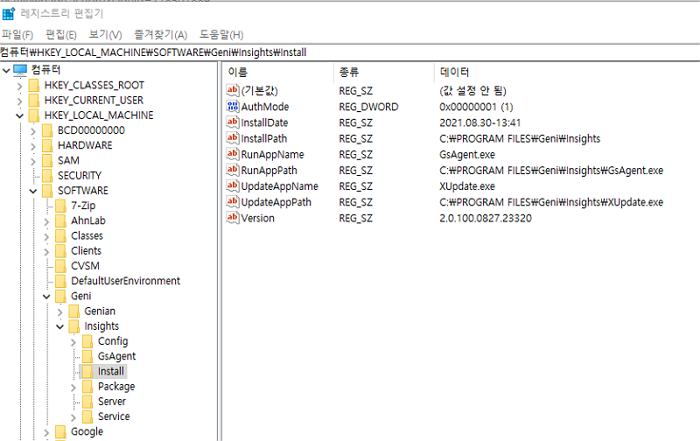Expand the HKEY_CLASSES_ROOT tree node
Viewport: 700px width, 441px height.
point(20,86)
